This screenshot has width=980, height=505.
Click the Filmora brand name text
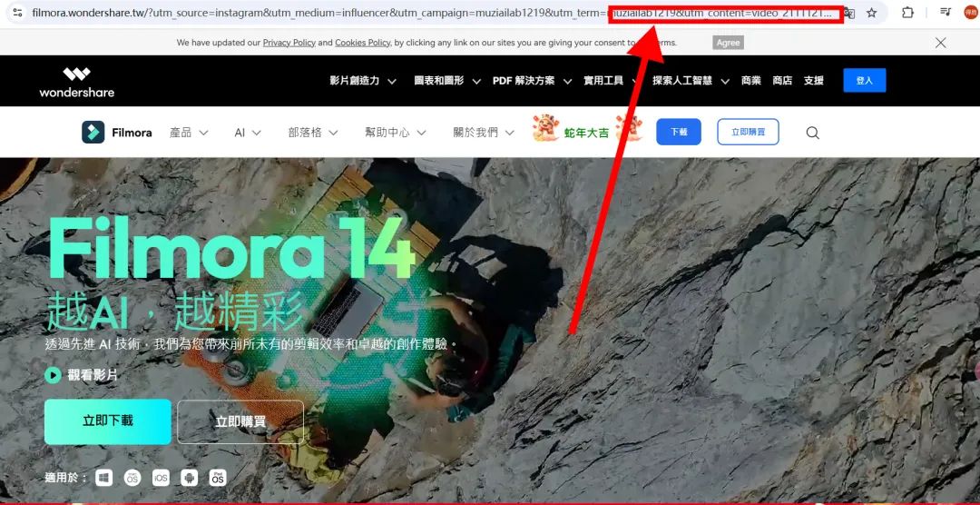(x=132, y=133)
